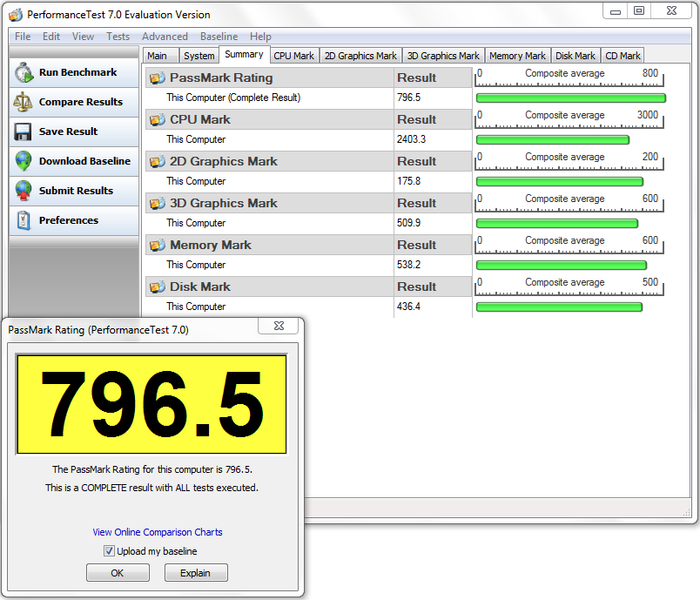Click the Disk Mark header icon
The width and height of the screenshot is (700, 600).
[157, 287]
